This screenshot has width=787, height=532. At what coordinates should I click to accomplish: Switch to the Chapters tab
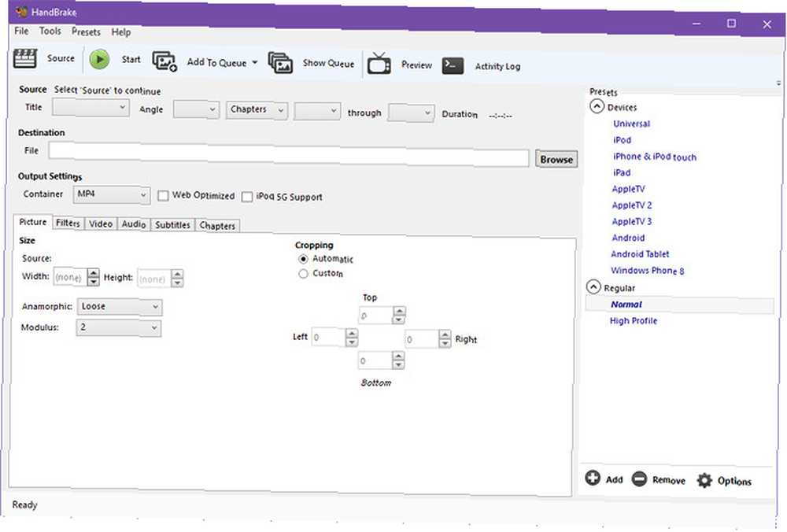point(217,226)
